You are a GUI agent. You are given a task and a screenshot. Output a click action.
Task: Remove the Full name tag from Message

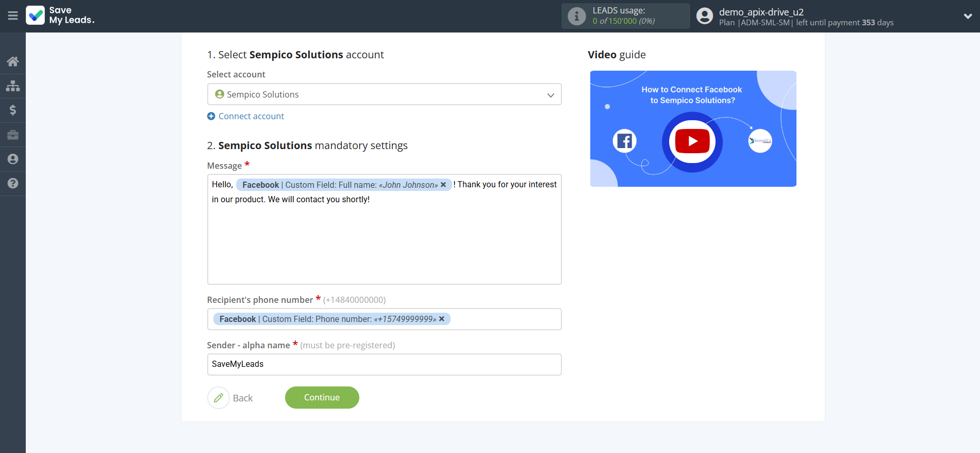[x=443, y=185]
